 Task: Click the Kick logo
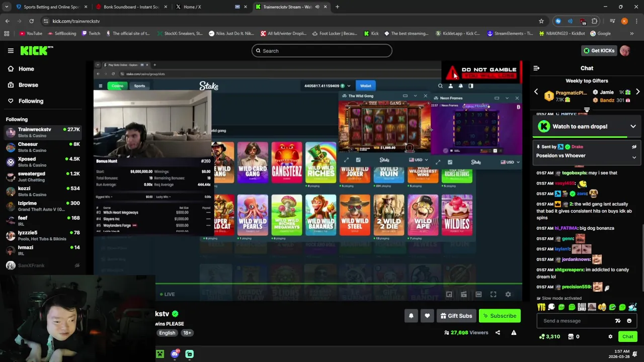point(37,50)
